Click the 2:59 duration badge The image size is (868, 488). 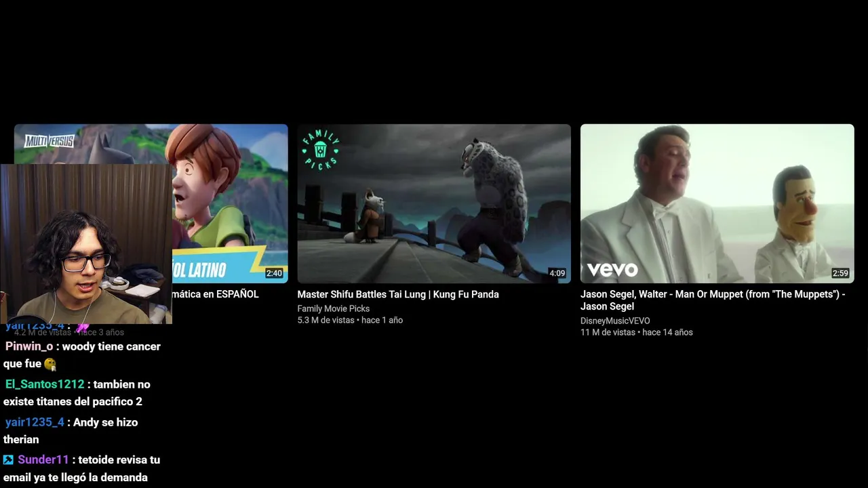(x=840, y=273)
